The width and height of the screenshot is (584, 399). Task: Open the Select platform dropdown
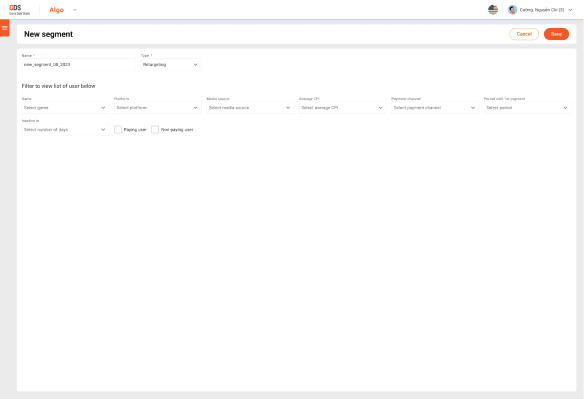click(x=158, y=108)
